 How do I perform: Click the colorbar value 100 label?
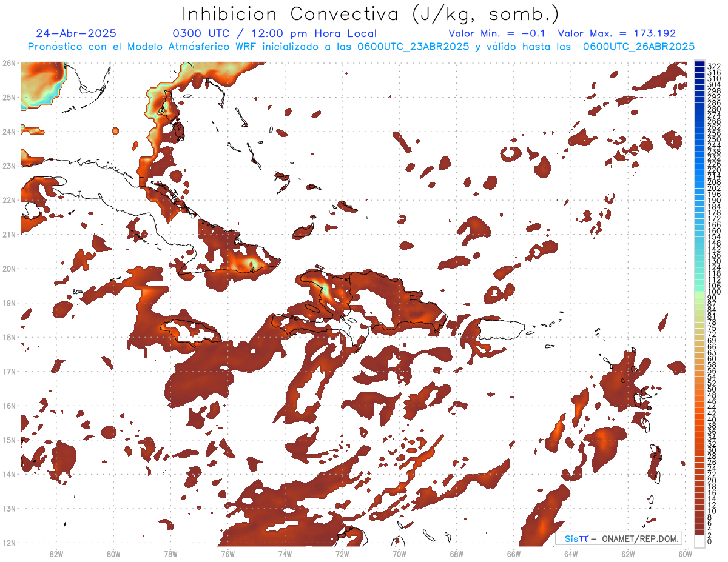pos(714,292)
